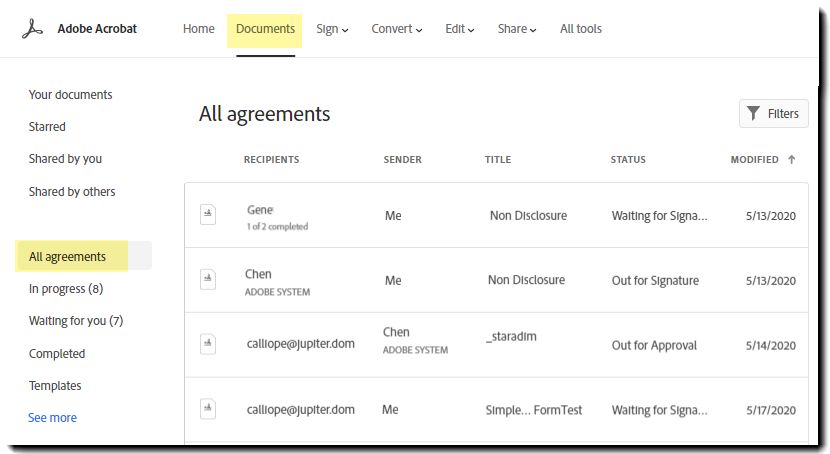Expand the Convert dropdown menu
The width and height of the screenshot is (830, 454).
396,29
